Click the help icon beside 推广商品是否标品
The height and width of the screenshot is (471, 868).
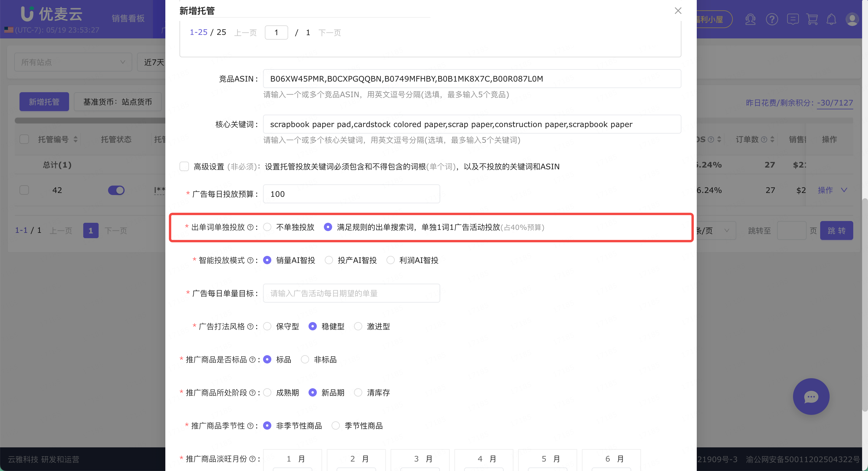click(x=252, y=360)
